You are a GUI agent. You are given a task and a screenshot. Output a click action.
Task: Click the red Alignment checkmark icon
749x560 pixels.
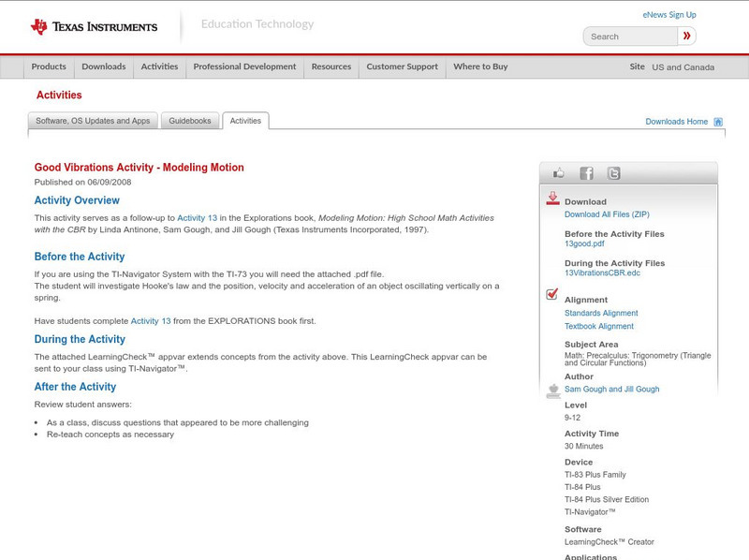click(551, 291)
